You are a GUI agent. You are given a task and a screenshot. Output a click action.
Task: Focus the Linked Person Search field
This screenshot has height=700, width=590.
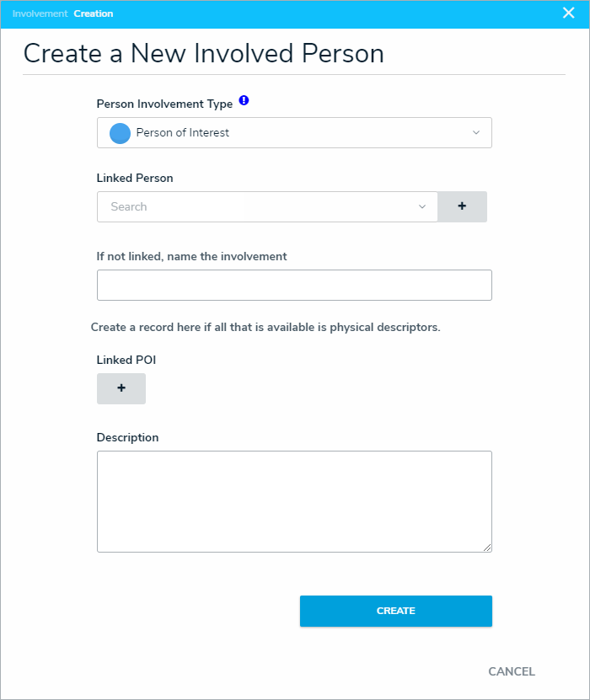pyautogui.click(x=253, y=207)
